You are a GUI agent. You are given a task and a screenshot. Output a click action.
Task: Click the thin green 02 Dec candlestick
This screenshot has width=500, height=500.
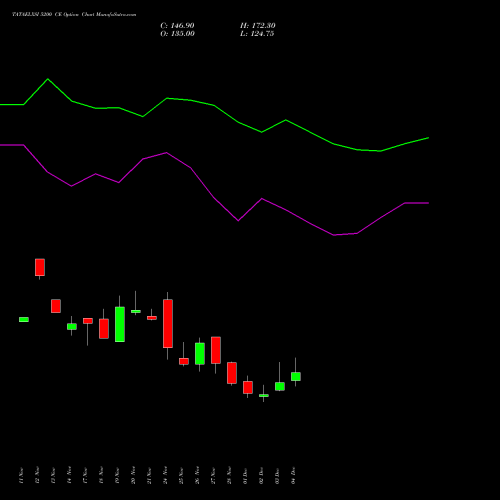[x=264, y=395]
